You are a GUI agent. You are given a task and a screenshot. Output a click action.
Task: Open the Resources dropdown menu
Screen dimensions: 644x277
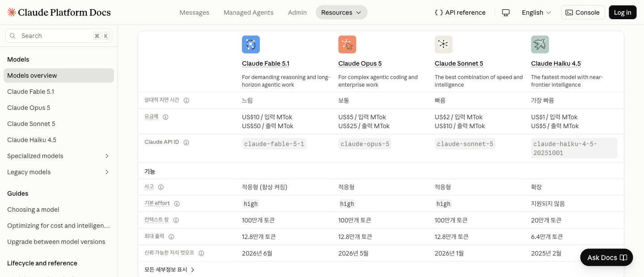[x=342, y=13]
